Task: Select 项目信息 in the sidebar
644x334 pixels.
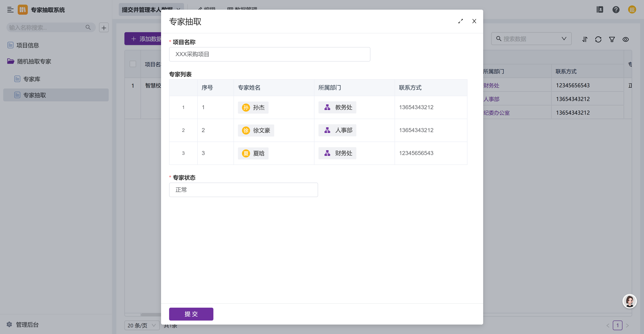Action: click(28, 45)
